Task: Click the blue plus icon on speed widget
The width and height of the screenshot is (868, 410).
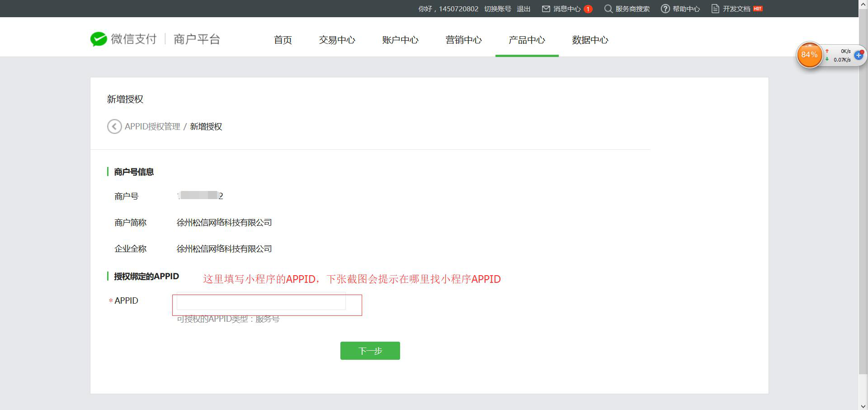Action: coord(859,55)
